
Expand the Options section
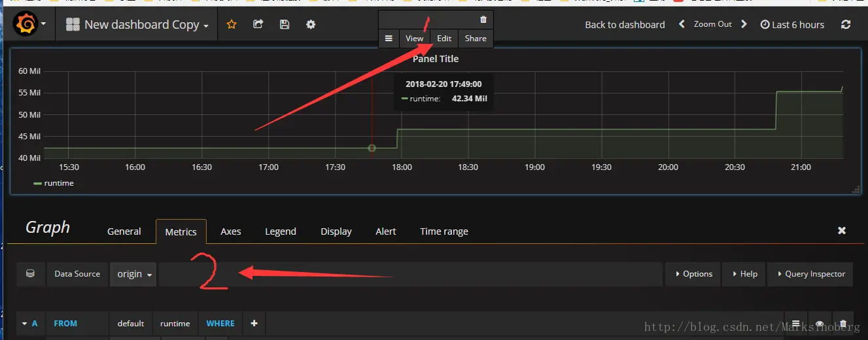click(x=693, y=274)
